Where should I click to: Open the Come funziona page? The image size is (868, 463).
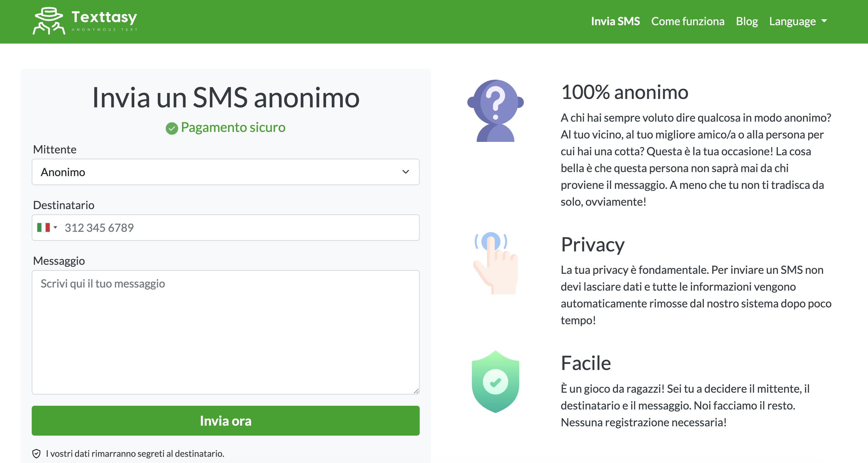point(687,21)
